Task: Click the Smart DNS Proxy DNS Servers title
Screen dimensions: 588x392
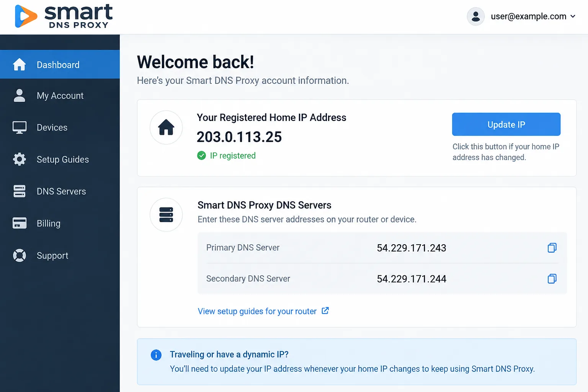Action: pyautogui.click(x=264, y=205)
